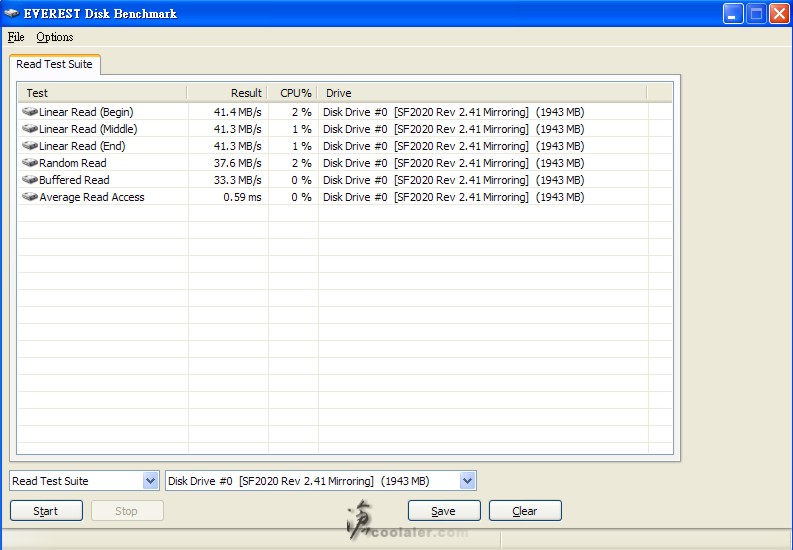This screenshot has height=550, width=793.
Task: Save the benchmark results
Action: tap(444, 511)
